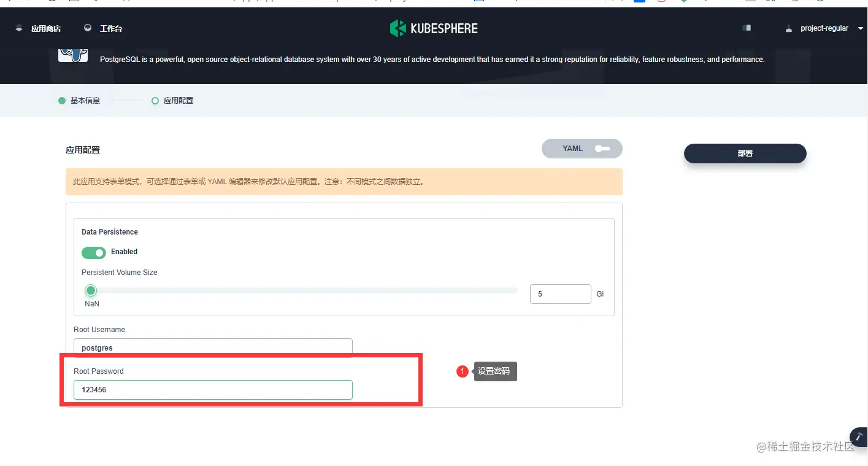Click the PostgreSQL description text
The height and width of the screenshot is (466, 868).
[x=432, y=60]
